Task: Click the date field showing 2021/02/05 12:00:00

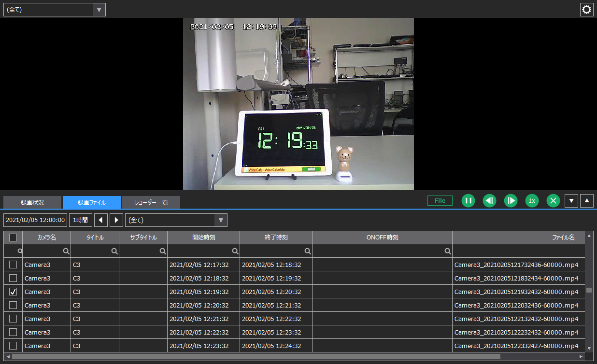Action: [x=35, y=220]
